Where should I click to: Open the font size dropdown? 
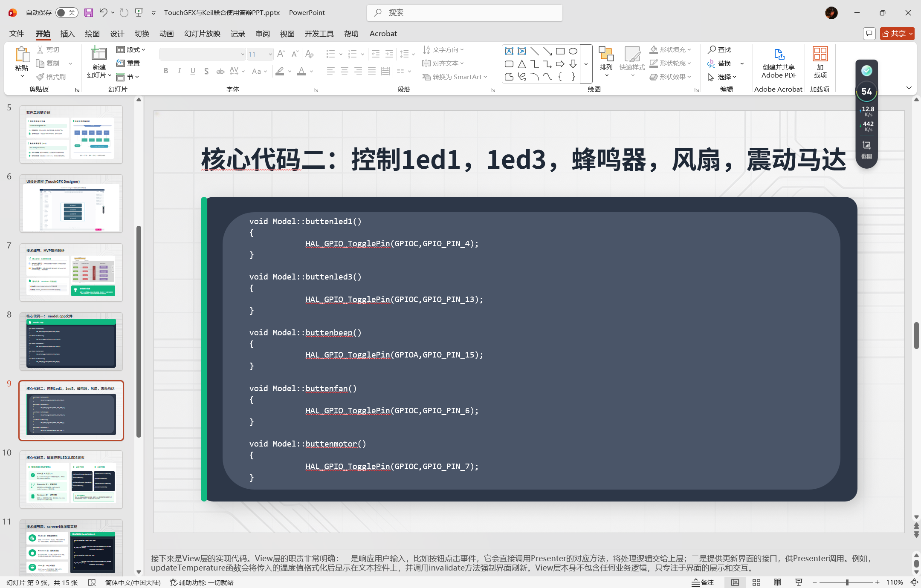(270, 54)
